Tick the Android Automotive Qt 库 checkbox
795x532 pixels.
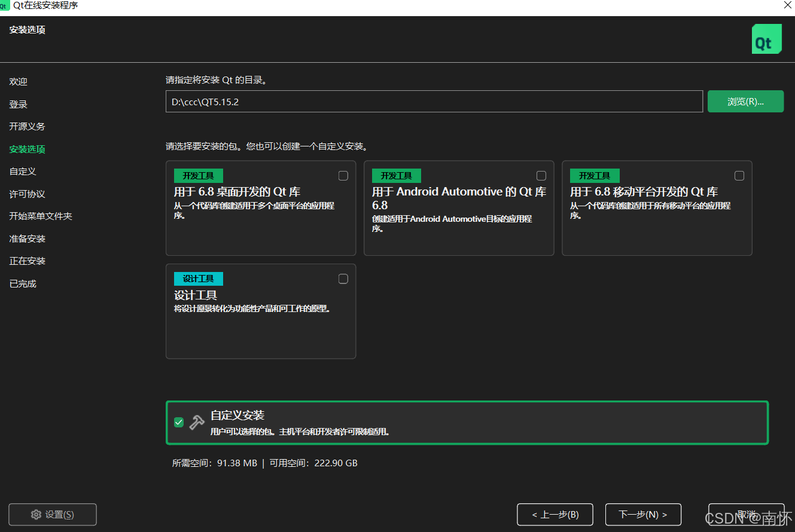point(541,176)
